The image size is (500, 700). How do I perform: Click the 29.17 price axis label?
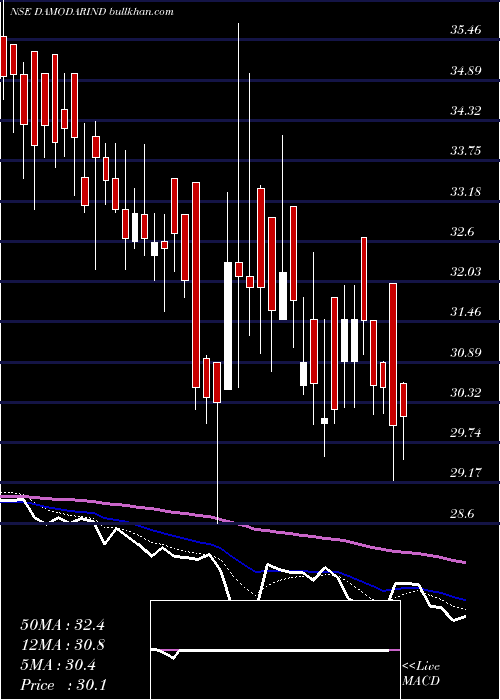[x=466, y=472]
